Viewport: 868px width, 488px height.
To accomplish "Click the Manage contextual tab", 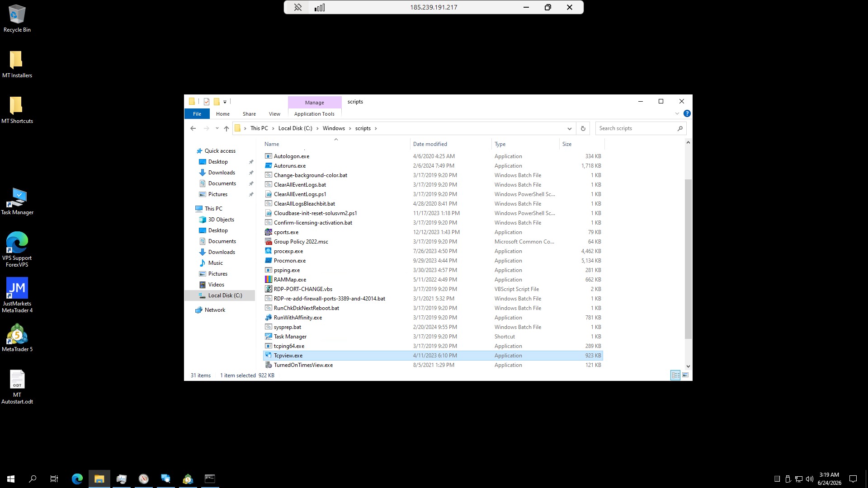I will (x=314, y=103).
